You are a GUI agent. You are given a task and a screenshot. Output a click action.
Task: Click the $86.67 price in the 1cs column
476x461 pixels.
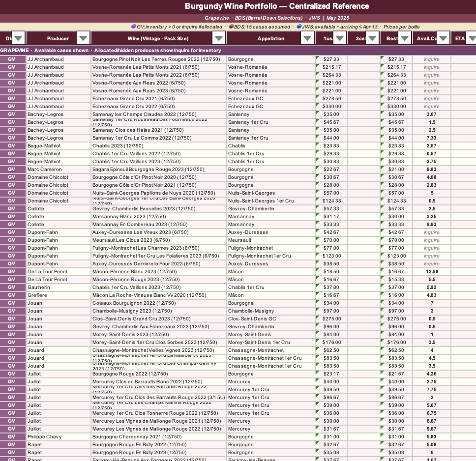coord(331,398)
